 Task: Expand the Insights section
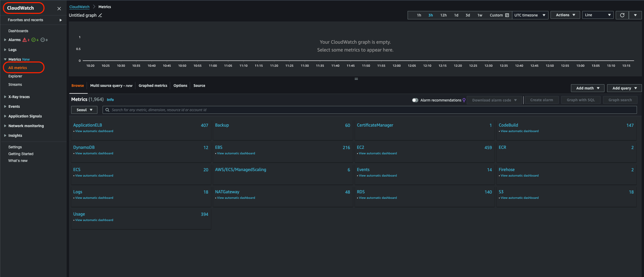[5, 135]
